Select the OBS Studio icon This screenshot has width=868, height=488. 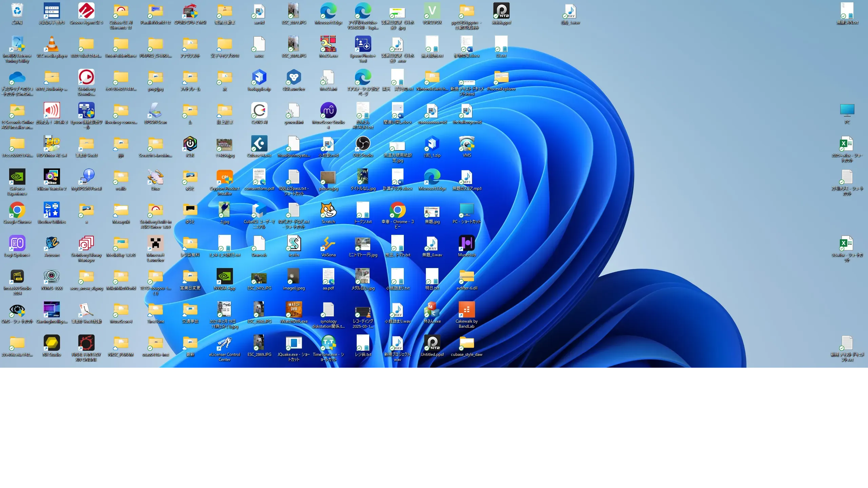(x=363, y=144)
